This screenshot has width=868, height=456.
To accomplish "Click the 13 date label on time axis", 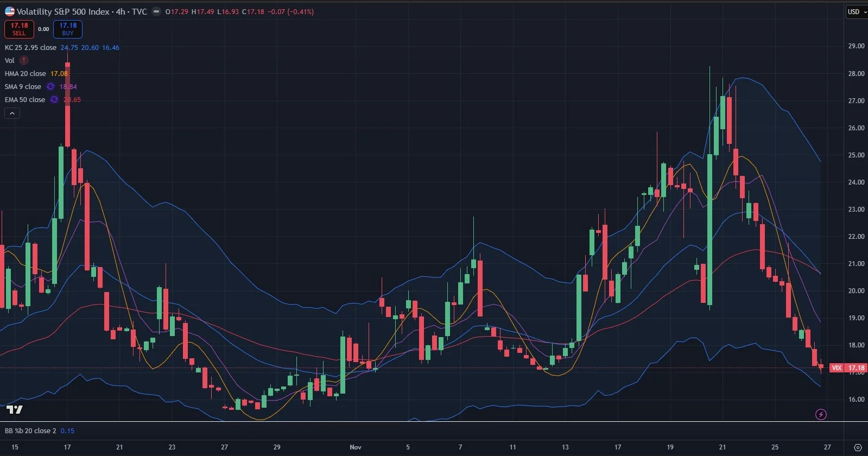I will click(565, 447).
